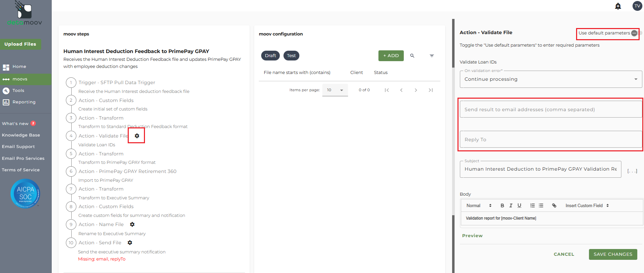Open the notifications bell
644x273 pixels.
pyautogui.click(x=618, y=6)
